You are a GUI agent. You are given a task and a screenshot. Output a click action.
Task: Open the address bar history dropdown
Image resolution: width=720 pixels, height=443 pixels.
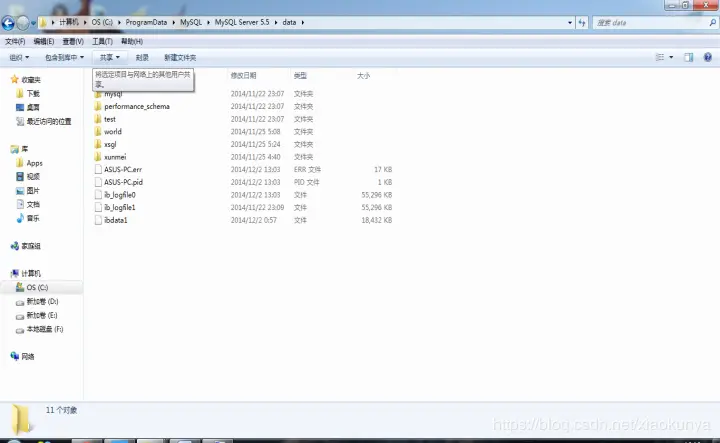pos(570,22)
